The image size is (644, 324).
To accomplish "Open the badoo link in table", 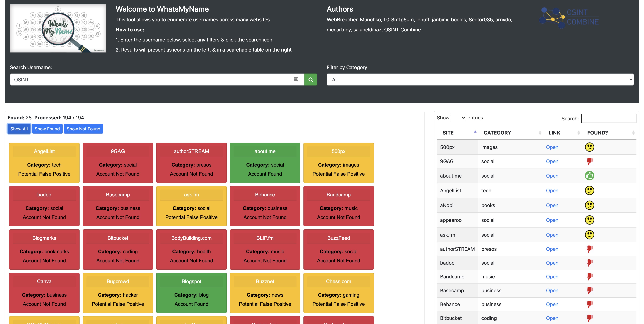I will 552,263.
